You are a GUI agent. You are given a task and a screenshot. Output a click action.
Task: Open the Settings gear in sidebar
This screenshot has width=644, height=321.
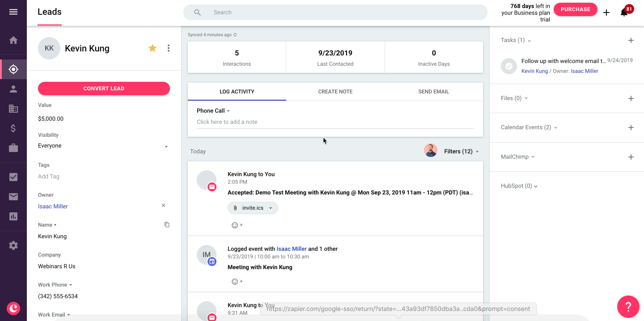point(13,245)
